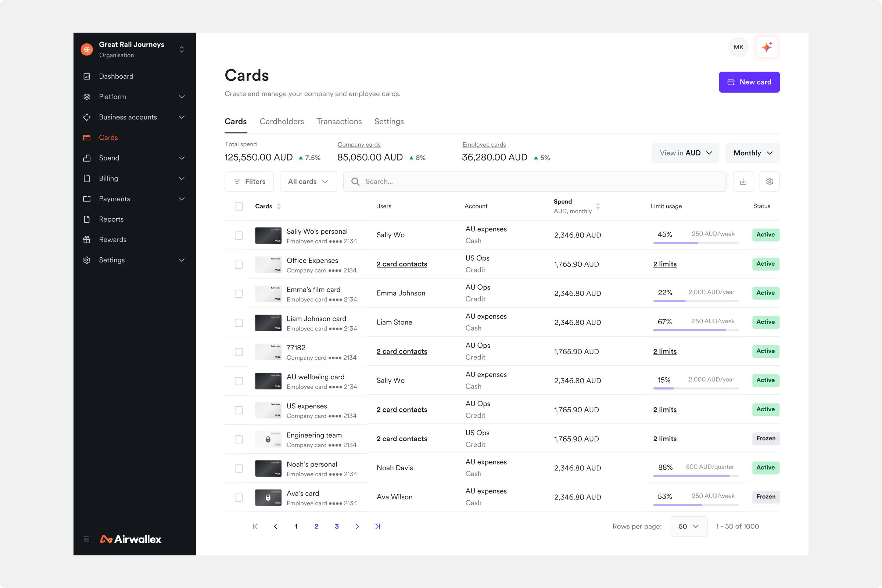Sort by Spend column arrows
Screen dimensions: 882x588
pyautogui.click(x=598, y=206)
